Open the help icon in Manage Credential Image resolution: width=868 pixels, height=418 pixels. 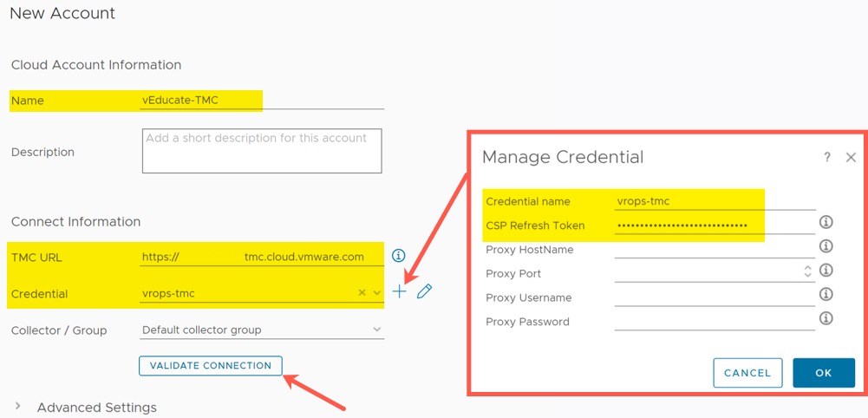(827, 157)
